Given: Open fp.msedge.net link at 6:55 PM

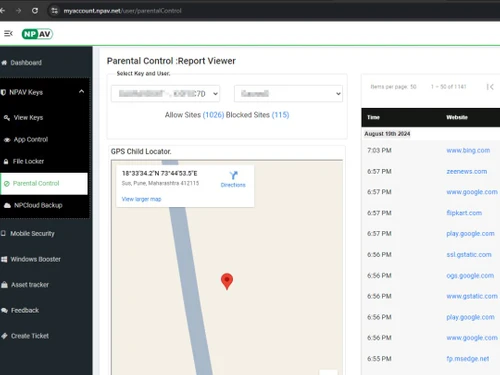Looking at the screenshot, I should tap(468, 359).
